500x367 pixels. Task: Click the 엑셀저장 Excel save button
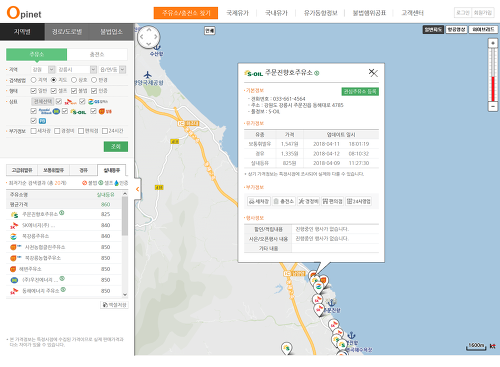[x=114, y=305]
